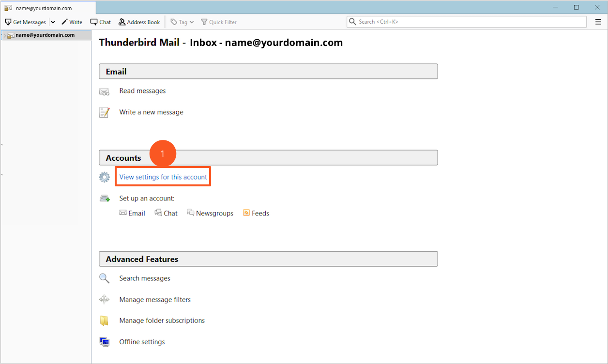Screen dimensions: 608x364
Task: Expand the Tag dropdown
Action: coord(182,22)
